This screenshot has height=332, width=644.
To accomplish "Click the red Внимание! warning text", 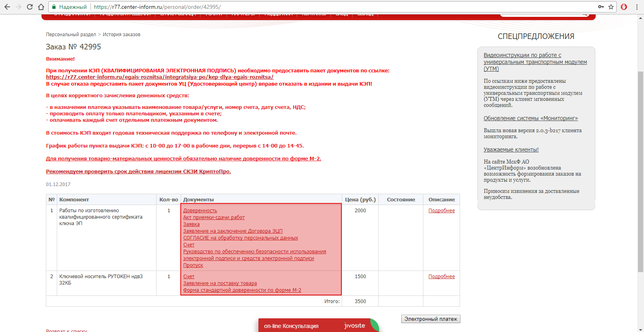I will (60, 59).
